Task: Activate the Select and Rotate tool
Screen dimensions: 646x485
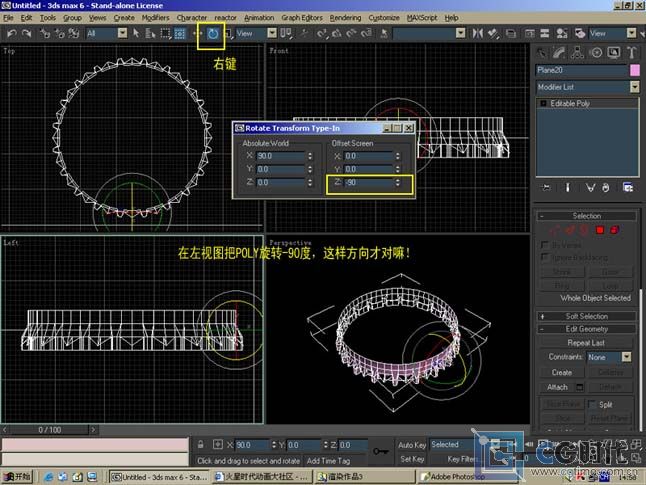Action: (213, 34)
